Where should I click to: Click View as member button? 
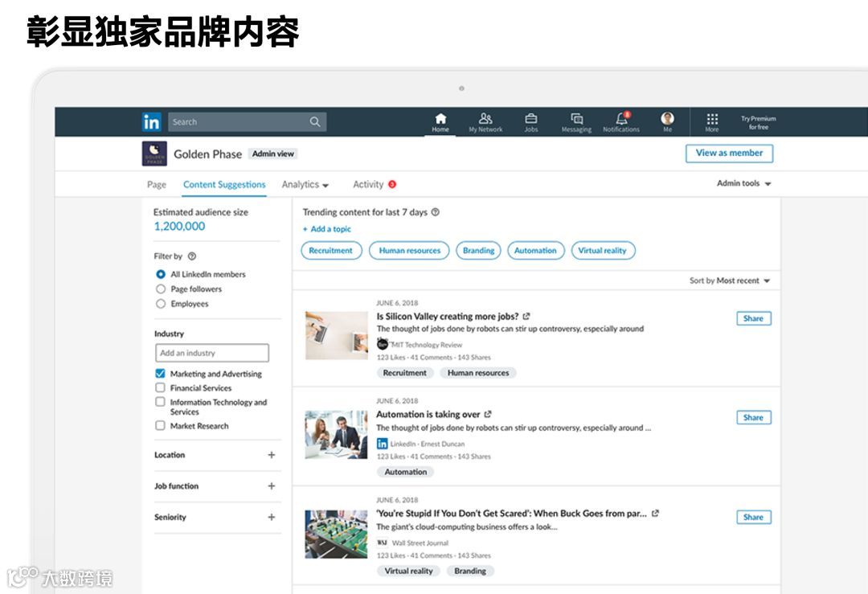(x=729, y=154)
